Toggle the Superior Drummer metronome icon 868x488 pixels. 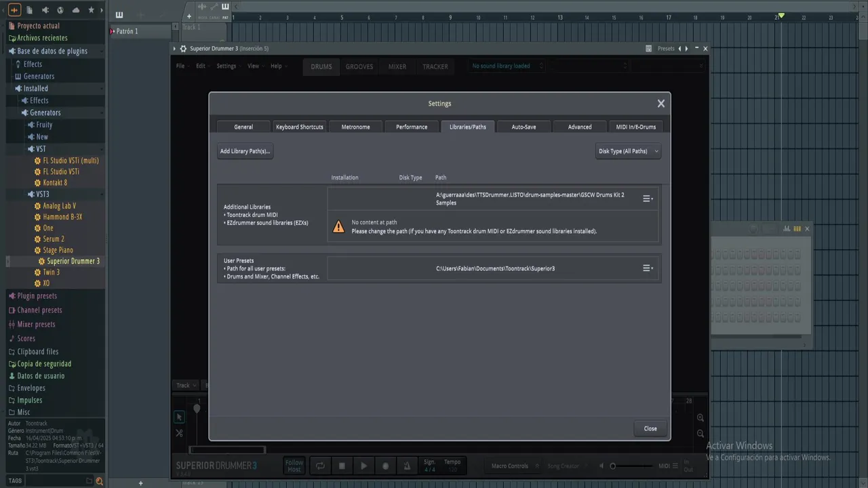[407, 466]
